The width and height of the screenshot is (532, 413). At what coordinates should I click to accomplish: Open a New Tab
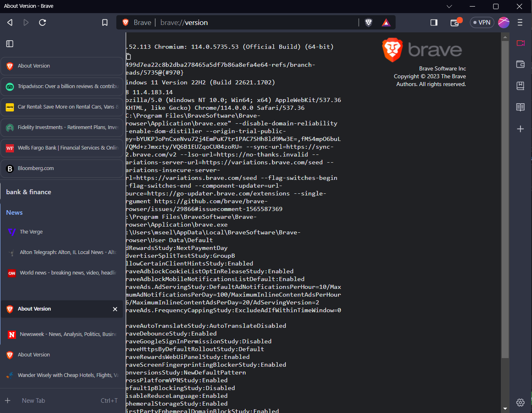pyautogui.click(x=34, y=400)
